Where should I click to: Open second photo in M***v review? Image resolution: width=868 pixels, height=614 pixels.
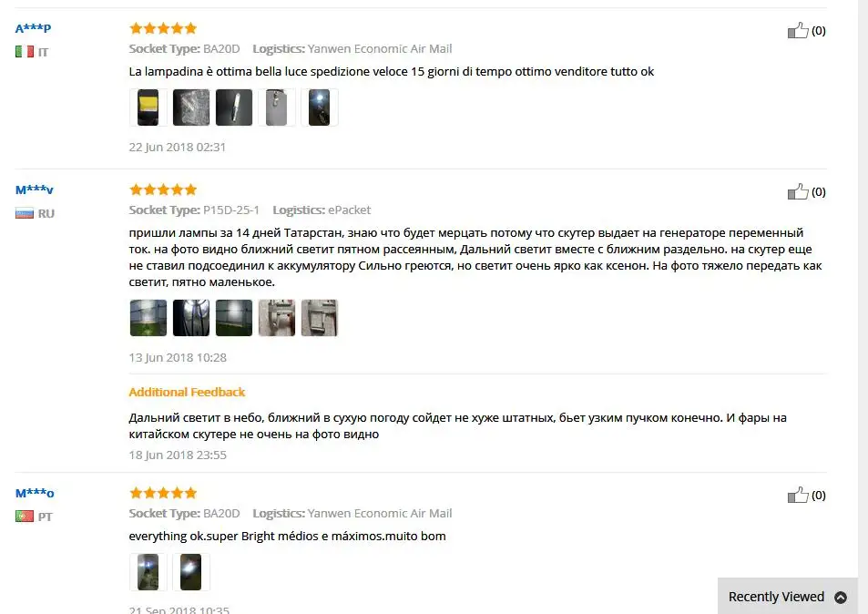[x=191, y=318]
